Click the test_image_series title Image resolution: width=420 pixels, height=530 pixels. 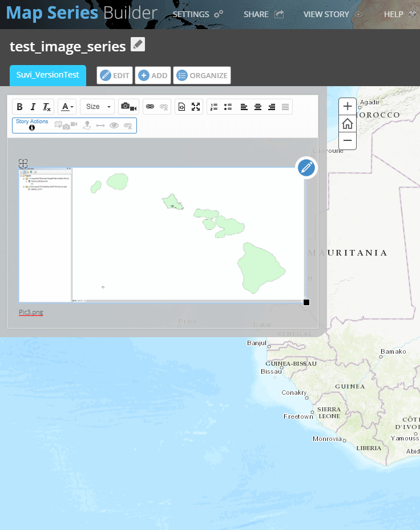tap(68, 46)
